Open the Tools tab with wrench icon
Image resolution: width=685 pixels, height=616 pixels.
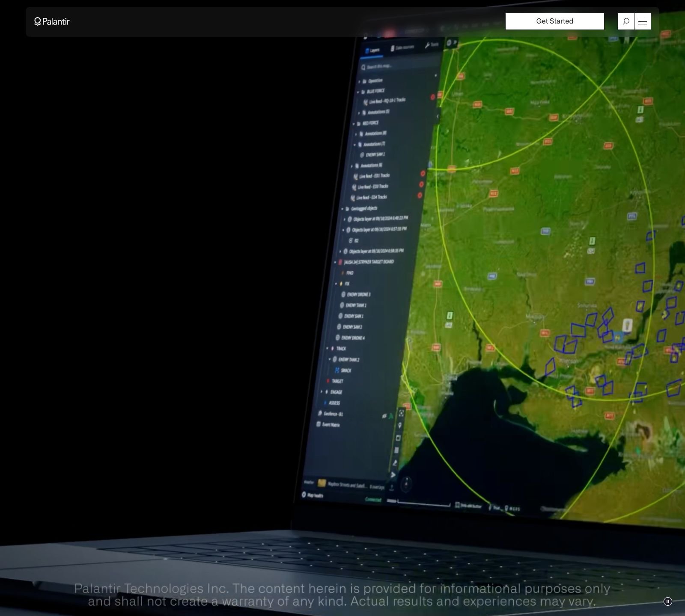click(432, 45)
